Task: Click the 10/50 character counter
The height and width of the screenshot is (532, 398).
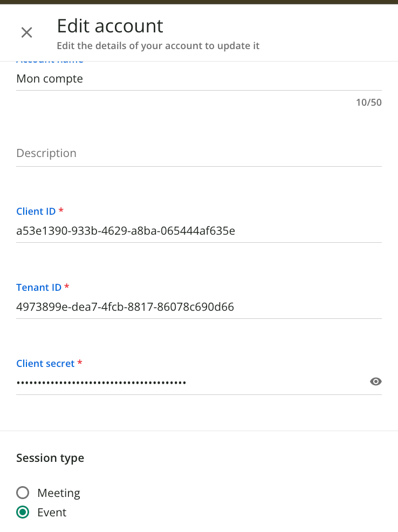Action: 368,102
